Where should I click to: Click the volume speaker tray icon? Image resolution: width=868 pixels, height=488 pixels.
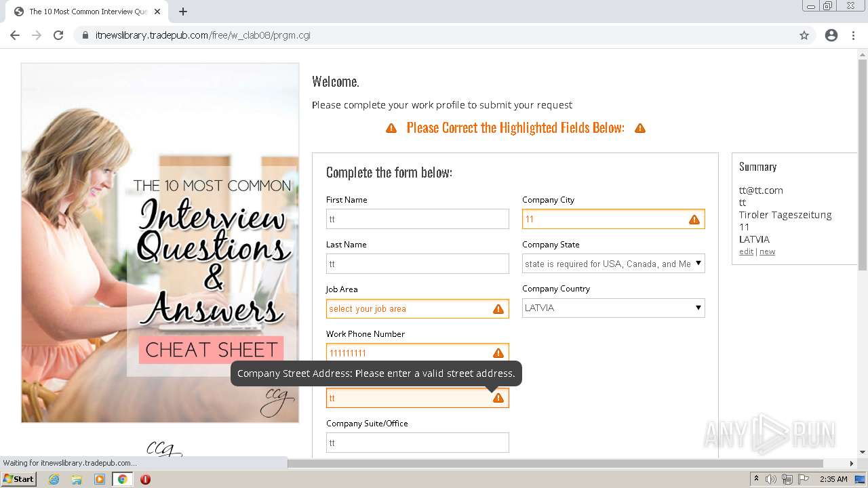[x=771, y=479]
